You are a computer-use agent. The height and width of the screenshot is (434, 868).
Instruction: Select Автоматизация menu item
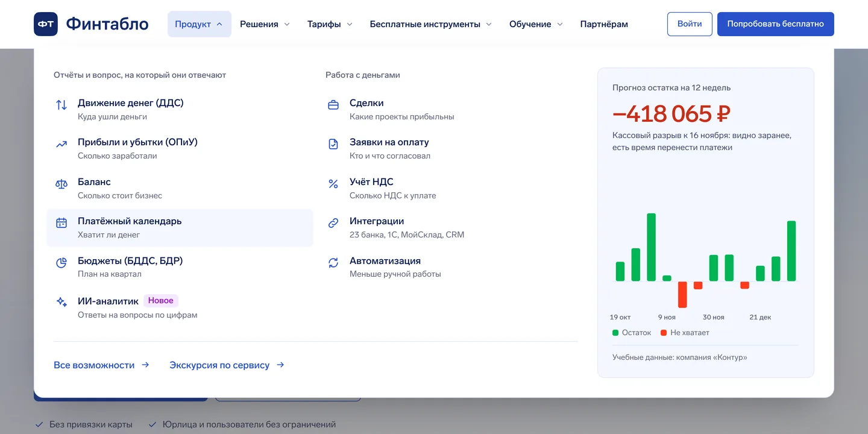tap(451, 267)
